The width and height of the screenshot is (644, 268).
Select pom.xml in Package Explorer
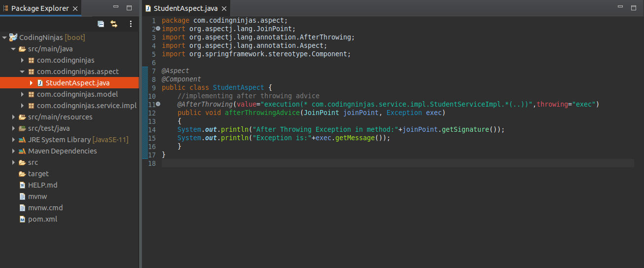pyautogui.click(x=42, y=219)
